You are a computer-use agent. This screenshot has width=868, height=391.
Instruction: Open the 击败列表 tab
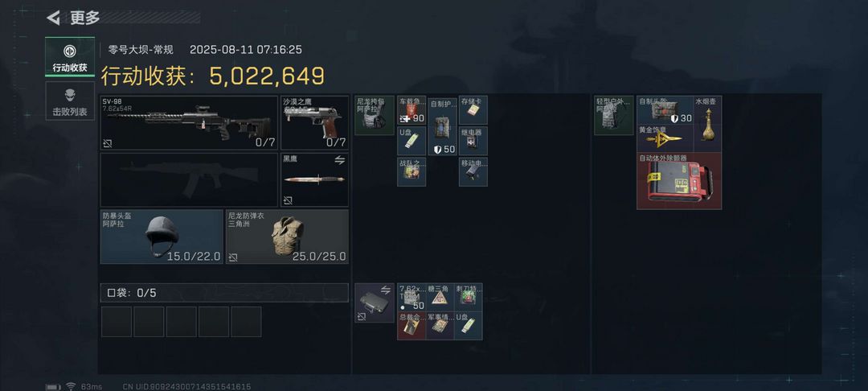(x=70, y=101)
